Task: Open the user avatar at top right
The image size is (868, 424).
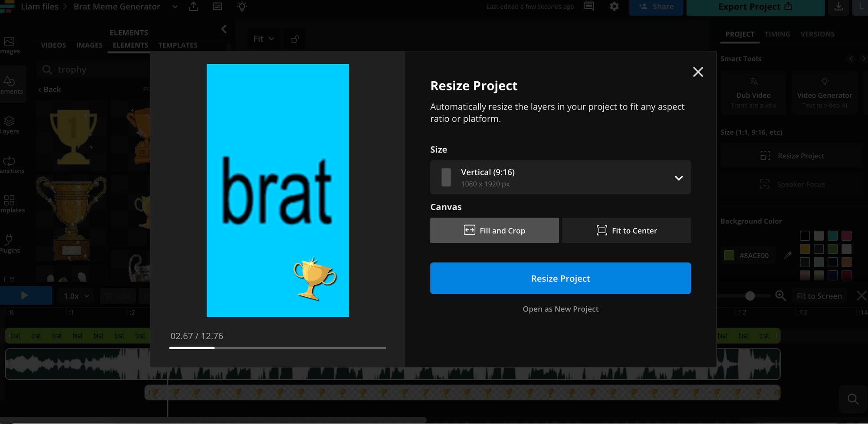Action: pos(861,7)
